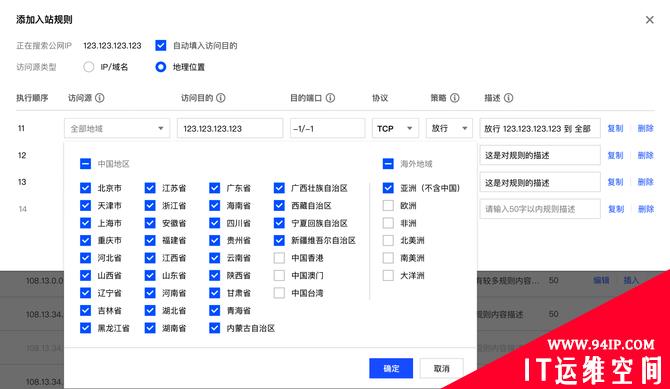The width and height of the screenshot is (670, 389).
Task: Uncheck 重庆市 checkbox
Action: coord(85,241)
